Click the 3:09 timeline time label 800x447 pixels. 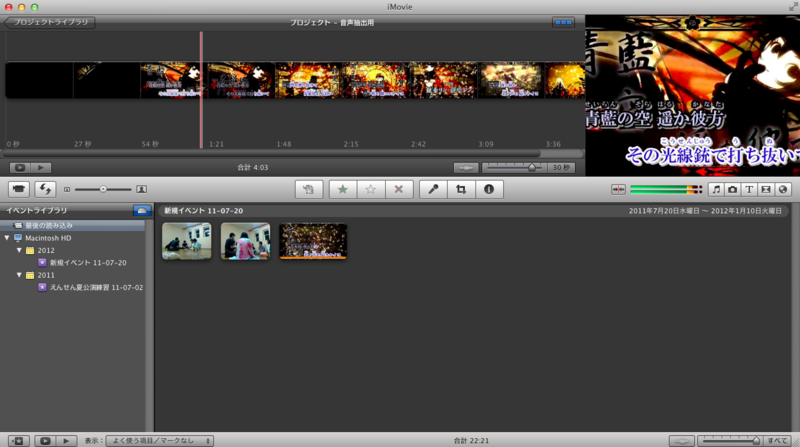486,144
